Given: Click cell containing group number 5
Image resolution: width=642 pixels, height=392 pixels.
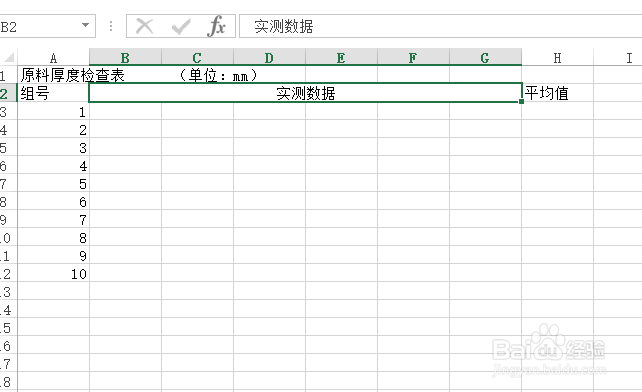Looking at the screenshot, I should [x=54, y=183].
